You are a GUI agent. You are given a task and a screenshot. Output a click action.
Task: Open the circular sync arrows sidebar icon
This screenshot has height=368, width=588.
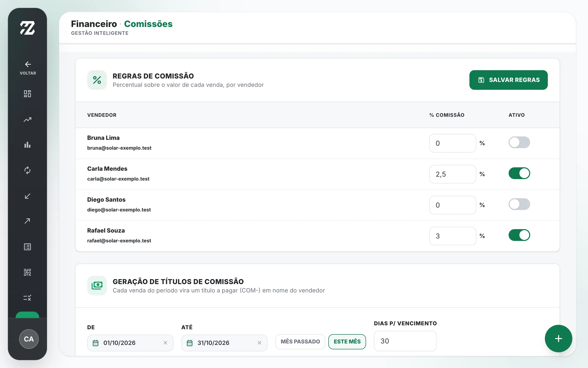(27, 170)
